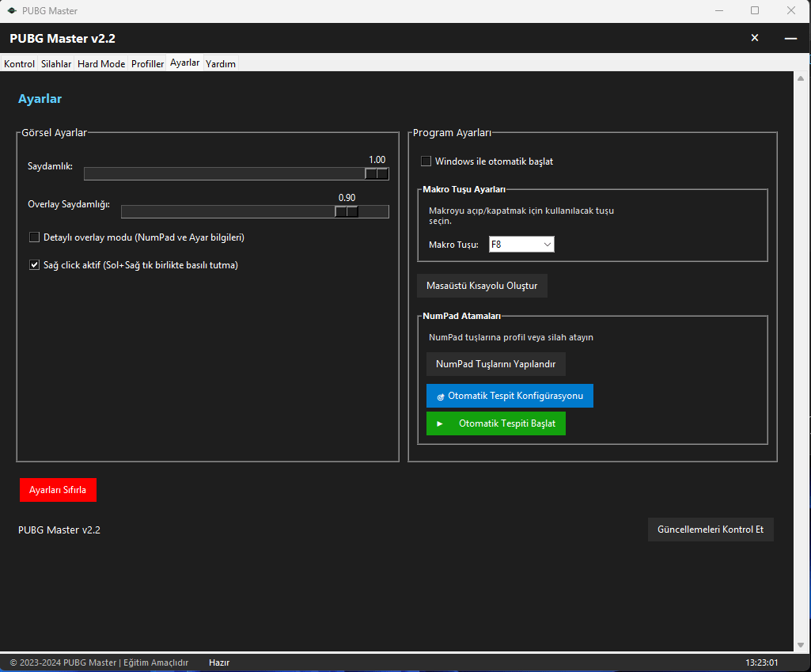Open Otomatik Tespit Konfigürasyonu

tap(510, 396)
